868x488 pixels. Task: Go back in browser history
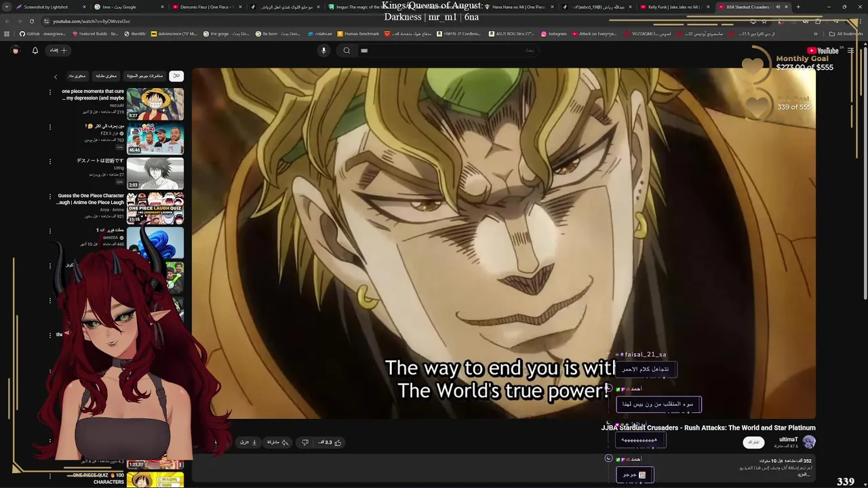point(7,21)
